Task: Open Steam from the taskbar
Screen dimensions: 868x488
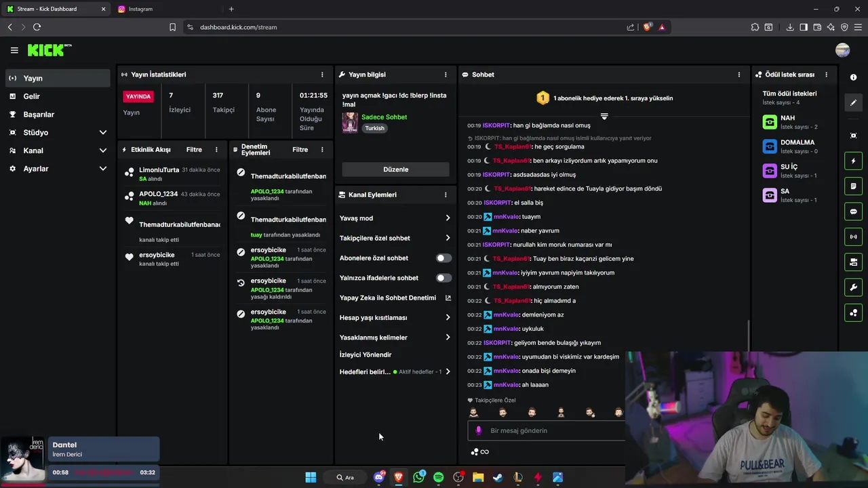Action: coord(498,477)
